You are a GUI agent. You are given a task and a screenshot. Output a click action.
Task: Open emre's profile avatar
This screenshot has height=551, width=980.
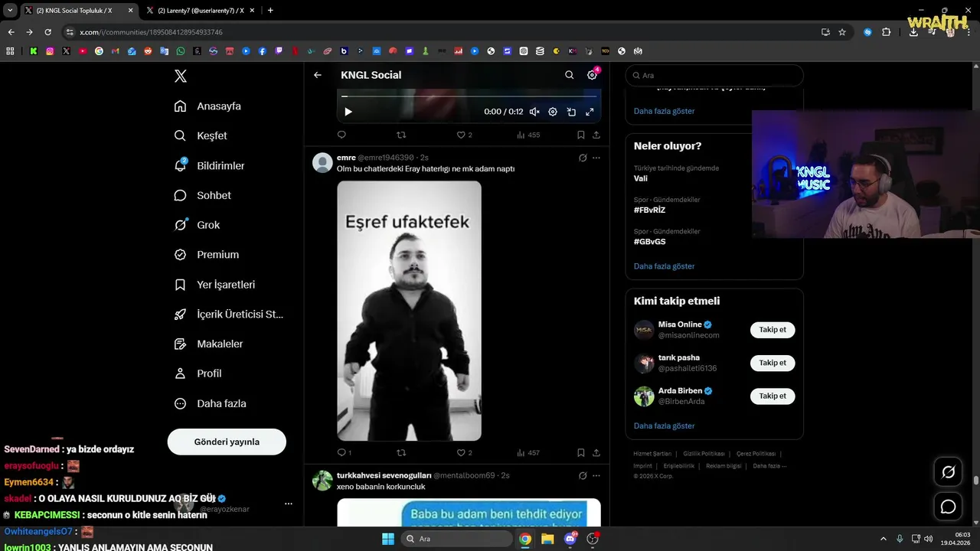pos(322,163)
